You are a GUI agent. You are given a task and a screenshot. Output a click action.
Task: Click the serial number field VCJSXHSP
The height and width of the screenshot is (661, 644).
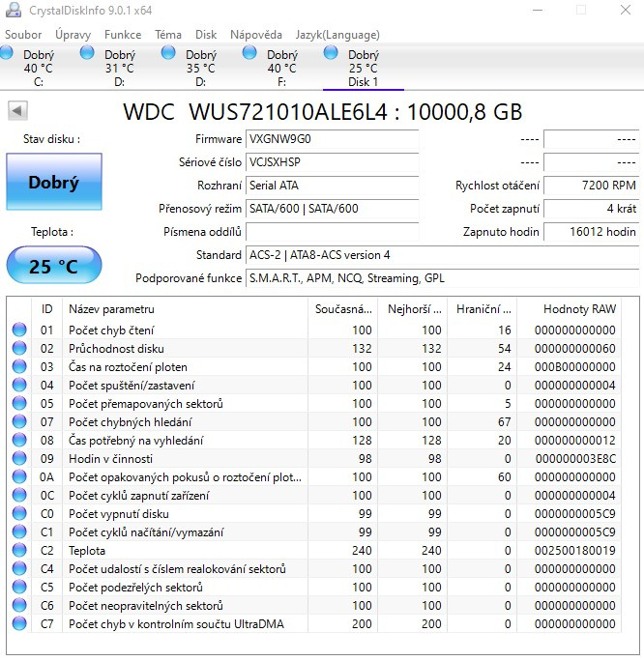[333, 162]
